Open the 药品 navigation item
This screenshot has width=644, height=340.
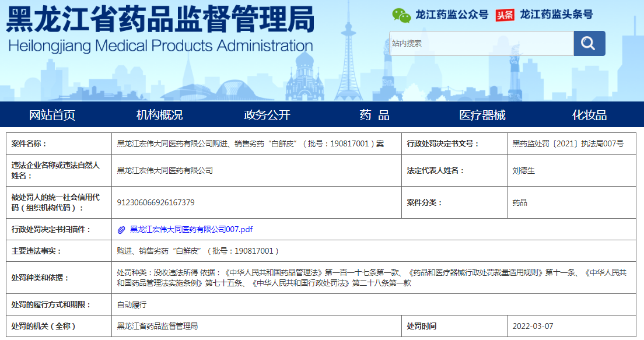click(374, 115)
